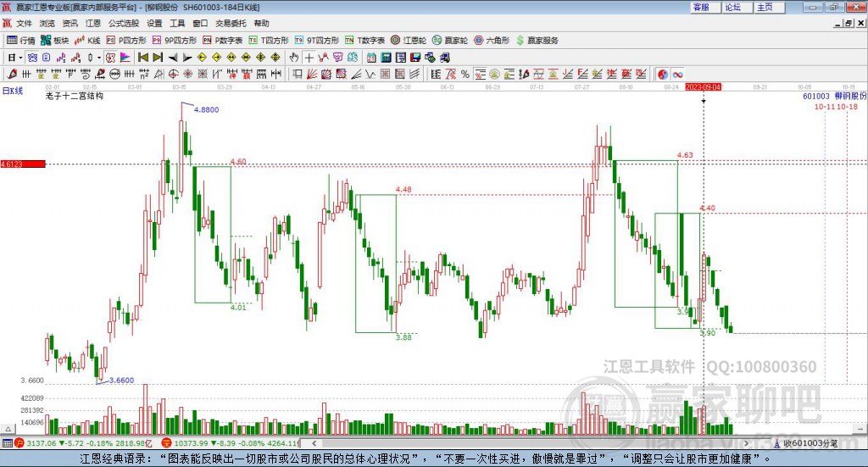This screenshot has height=467, width=868.
Task: Click the 客服 customer service button
Action: point(701,7)
